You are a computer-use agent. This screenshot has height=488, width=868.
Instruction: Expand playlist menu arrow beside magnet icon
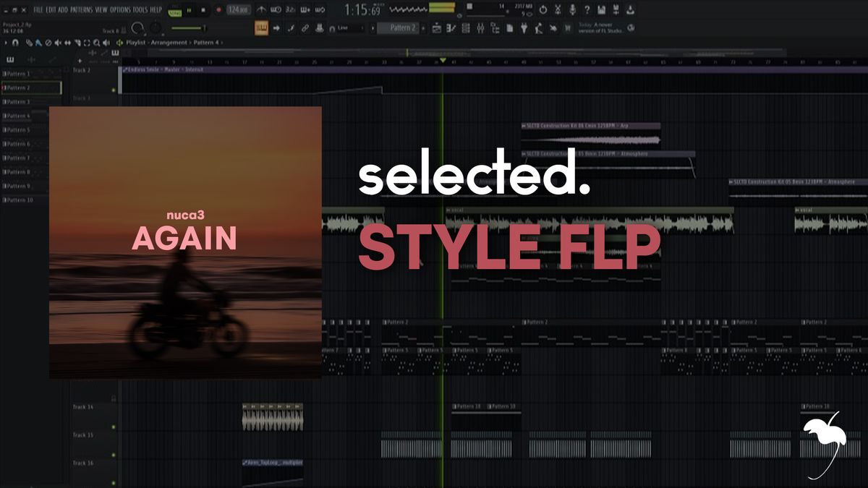click(7, 43)
